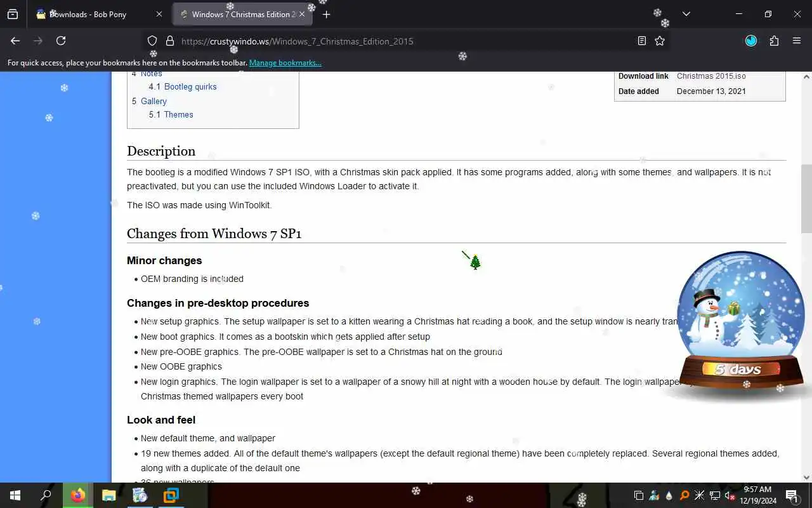Screen dimensions: 812x508
Task: Click the Firefox taskbar icon
Action: [x=78, y=495]
